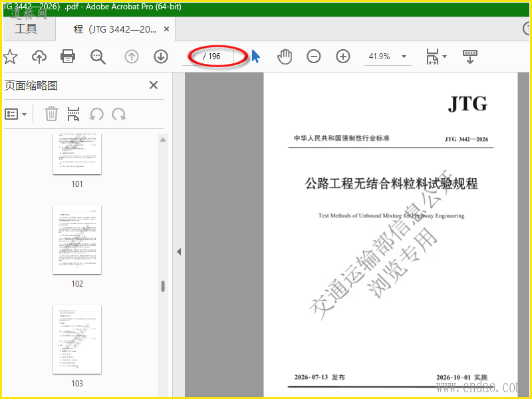This screenshot has height=399, width=532.
Task: Click the scrolling mode keyboard icon
Action: (x=470, y=57)
